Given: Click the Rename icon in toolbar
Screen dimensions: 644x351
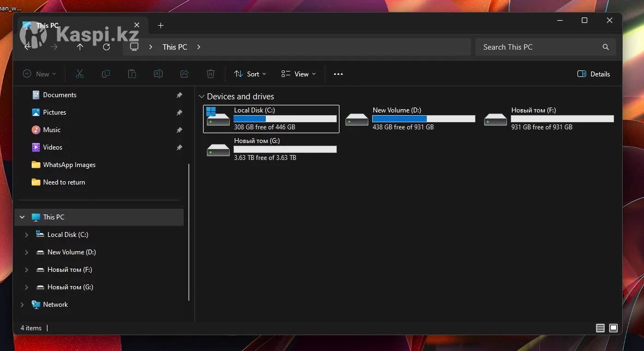Looking at the screenshot, I should (x=158, y=74).
